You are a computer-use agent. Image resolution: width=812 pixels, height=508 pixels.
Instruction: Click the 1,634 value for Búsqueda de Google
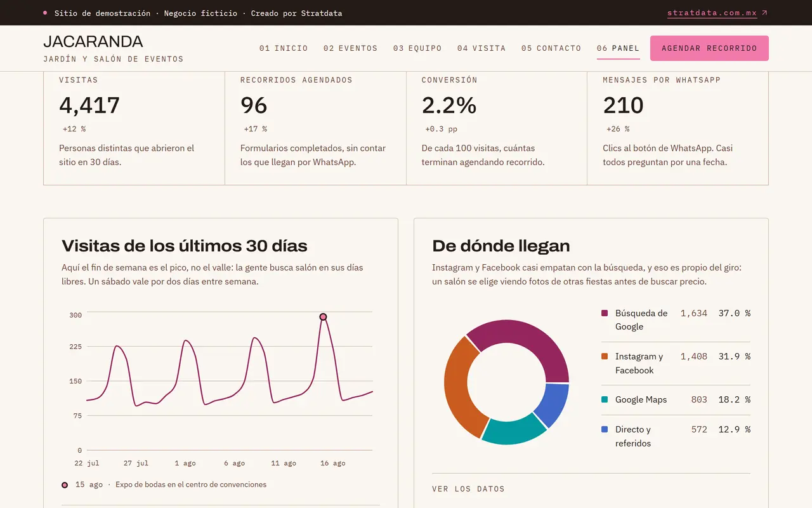click(694, 313)
